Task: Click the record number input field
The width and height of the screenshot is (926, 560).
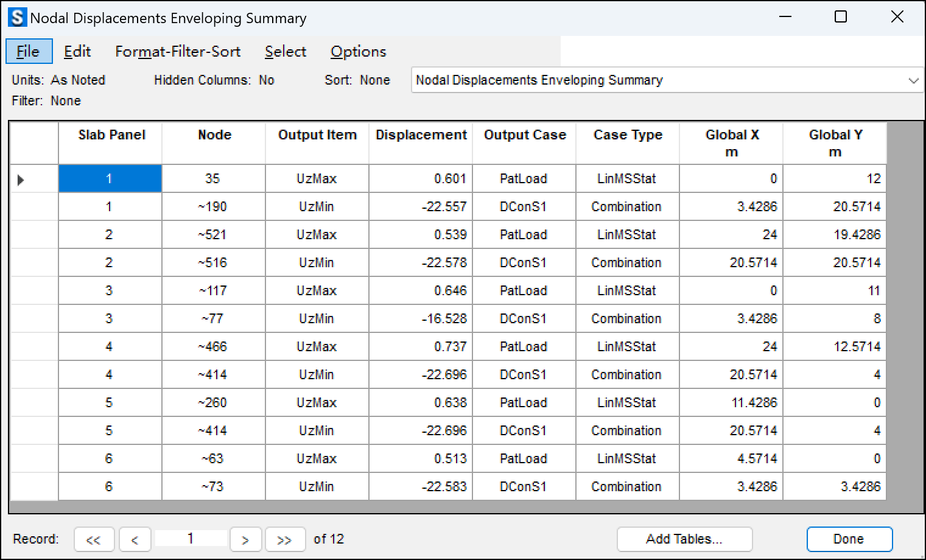Action: pyautogui.click(x=191, y=539)
